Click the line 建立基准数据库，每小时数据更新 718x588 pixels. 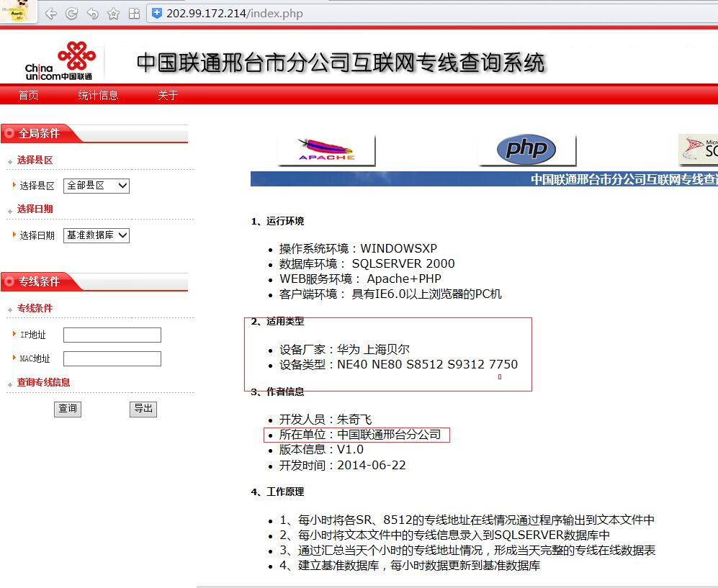(410, 566)
